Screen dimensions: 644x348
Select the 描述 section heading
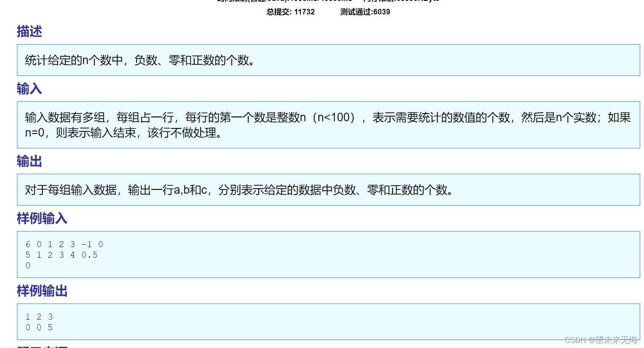(x=28, y=31)
